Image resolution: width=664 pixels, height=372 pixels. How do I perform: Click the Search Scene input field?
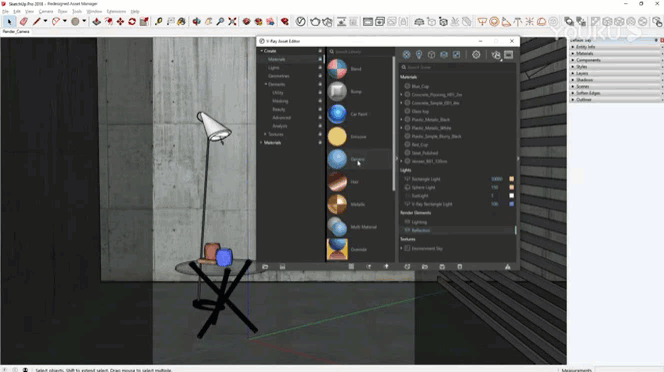[457, 67]
